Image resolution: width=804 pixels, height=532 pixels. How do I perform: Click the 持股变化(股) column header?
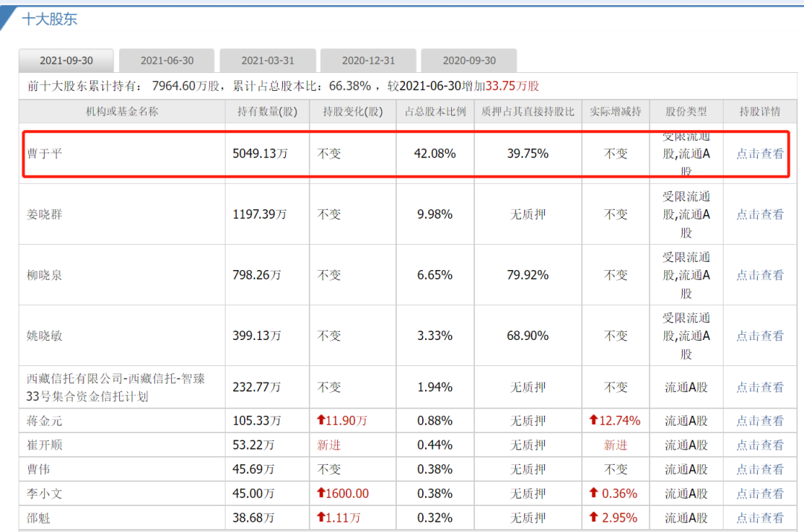[x=353, y=112]
